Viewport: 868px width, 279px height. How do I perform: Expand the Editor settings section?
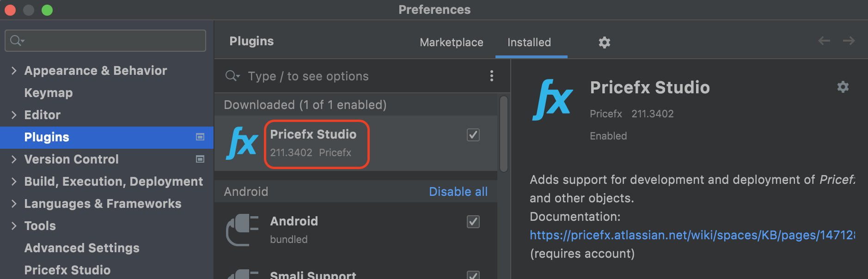tap(14, 115)
